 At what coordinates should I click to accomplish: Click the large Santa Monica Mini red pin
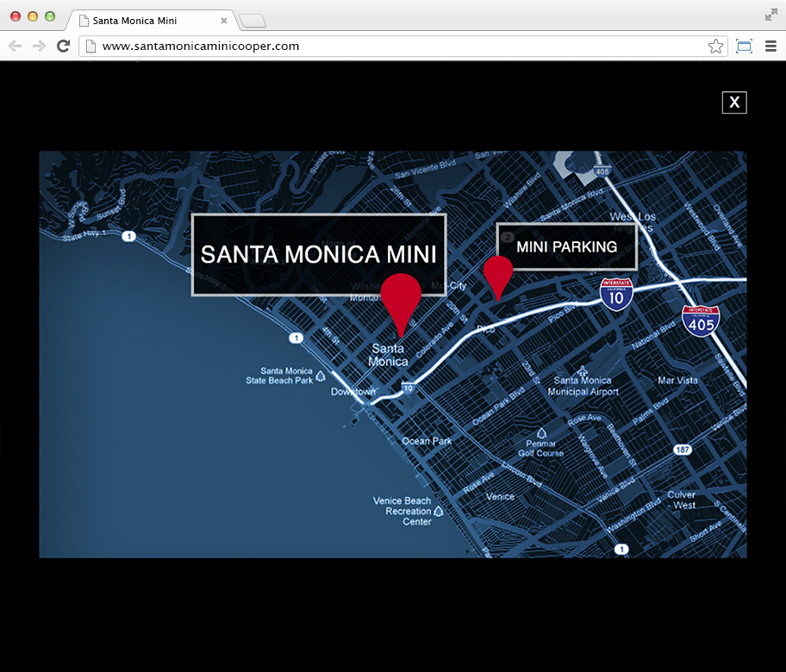pos(401,303)
